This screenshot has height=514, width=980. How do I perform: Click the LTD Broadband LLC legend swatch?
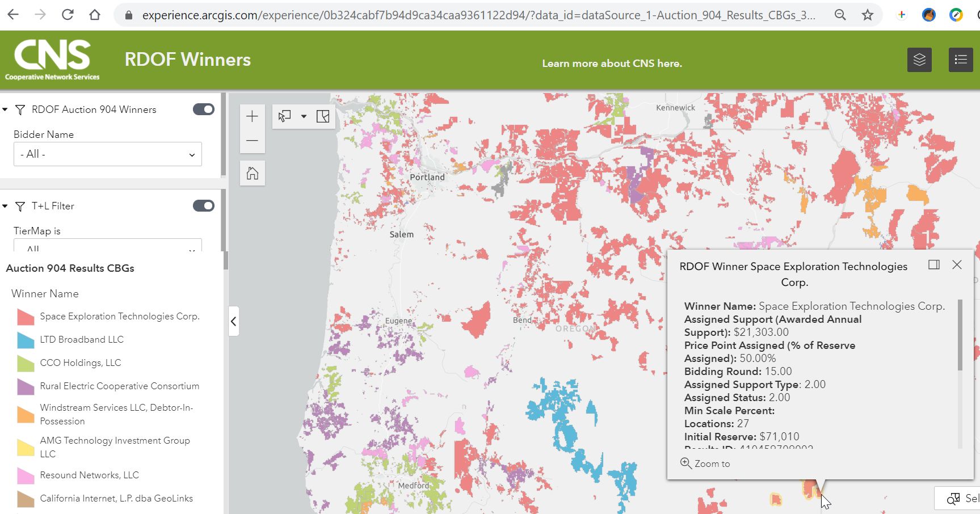(26, 340)
